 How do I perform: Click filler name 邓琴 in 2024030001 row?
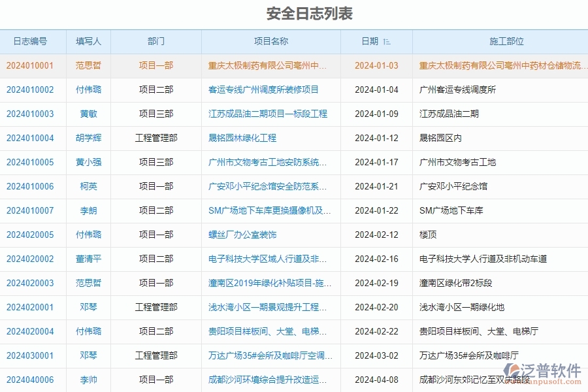click(x=88, y=355)
